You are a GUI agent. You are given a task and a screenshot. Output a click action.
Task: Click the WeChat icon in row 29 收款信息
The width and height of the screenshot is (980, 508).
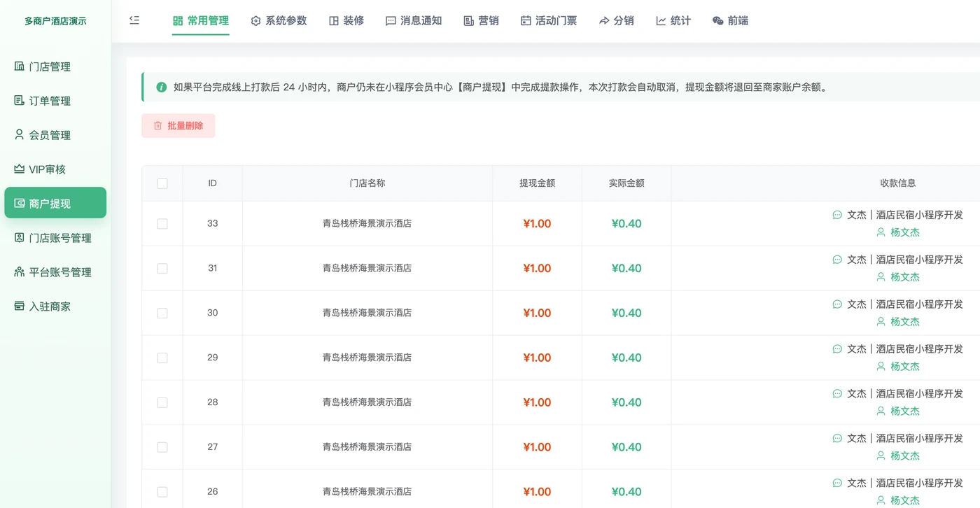click(x=837, y=348)
